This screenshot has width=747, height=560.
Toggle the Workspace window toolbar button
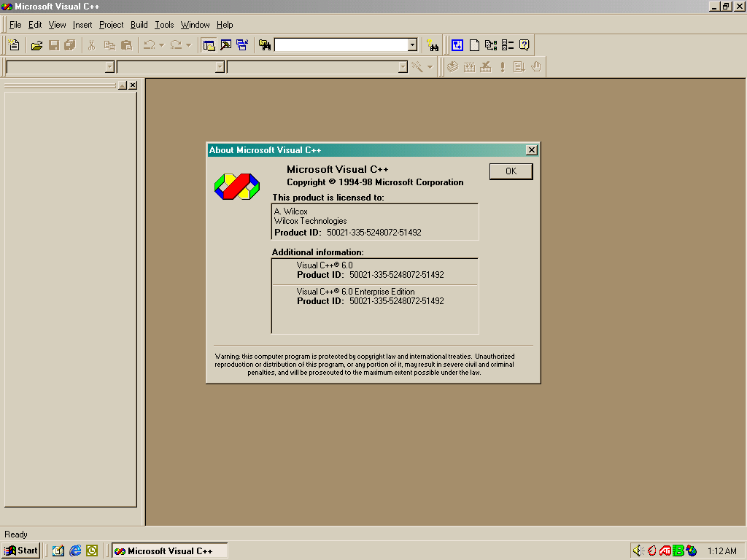(209, 45)
